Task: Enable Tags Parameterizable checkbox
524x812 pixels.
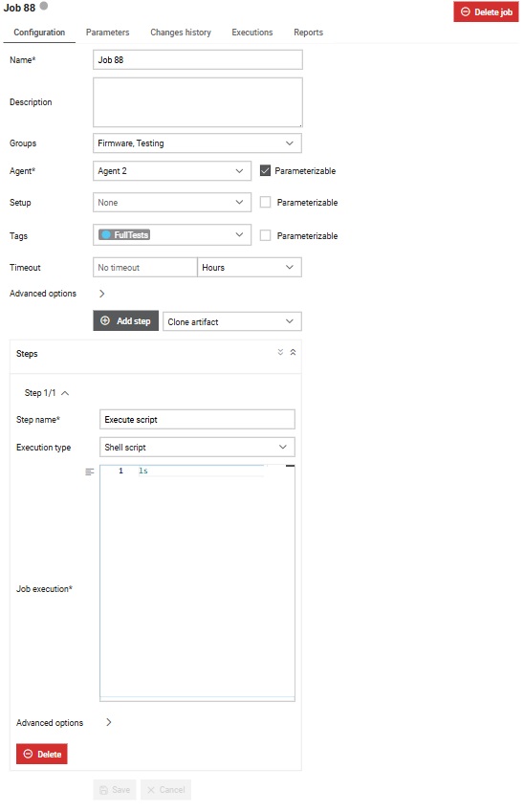Action: pos(265,235)
